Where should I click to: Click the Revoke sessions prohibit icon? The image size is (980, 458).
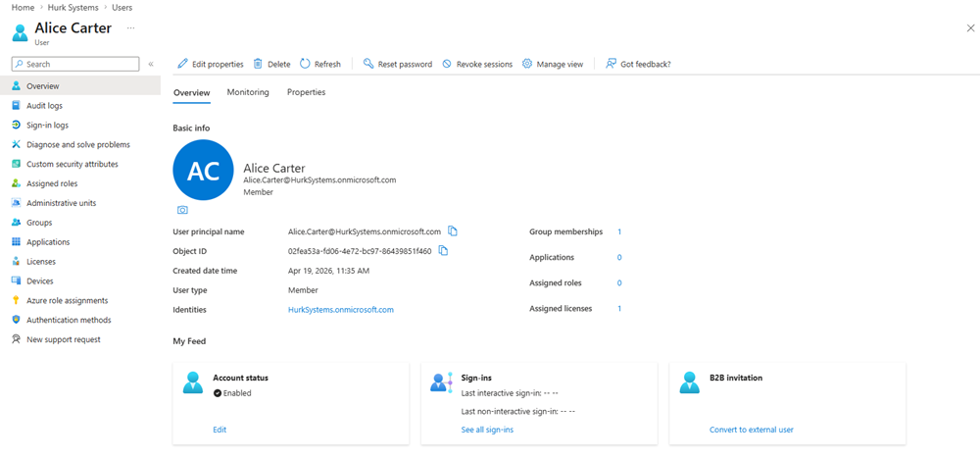447,64
